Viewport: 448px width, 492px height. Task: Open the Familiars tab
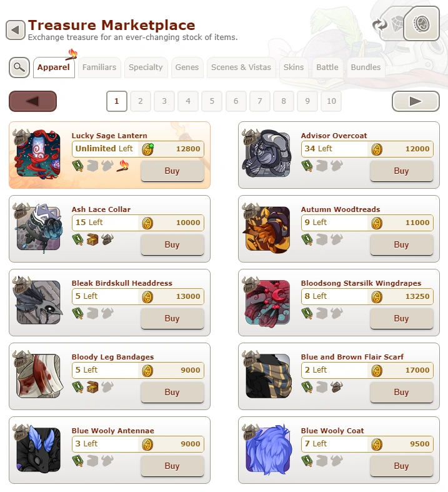click(99, 68)
